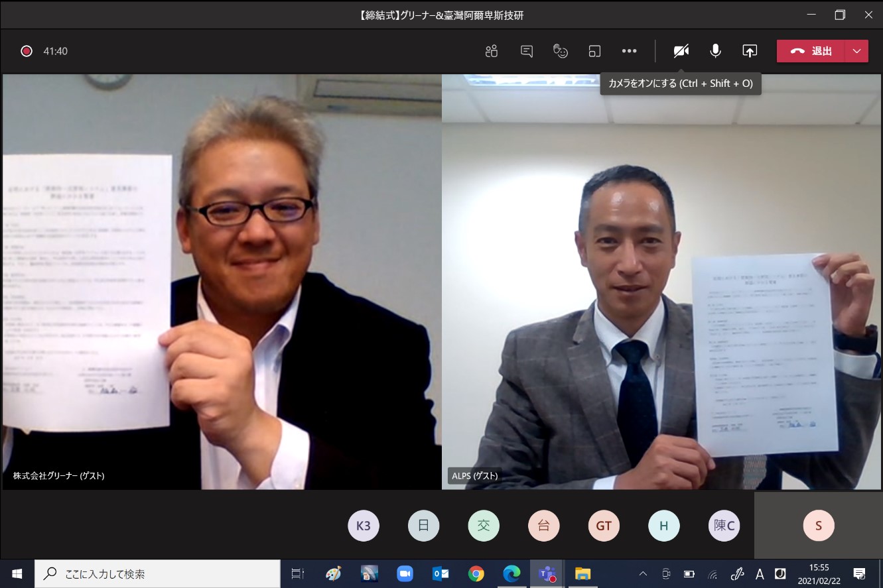Share screen content
883x588 pixels.
[x=750, y=51]
